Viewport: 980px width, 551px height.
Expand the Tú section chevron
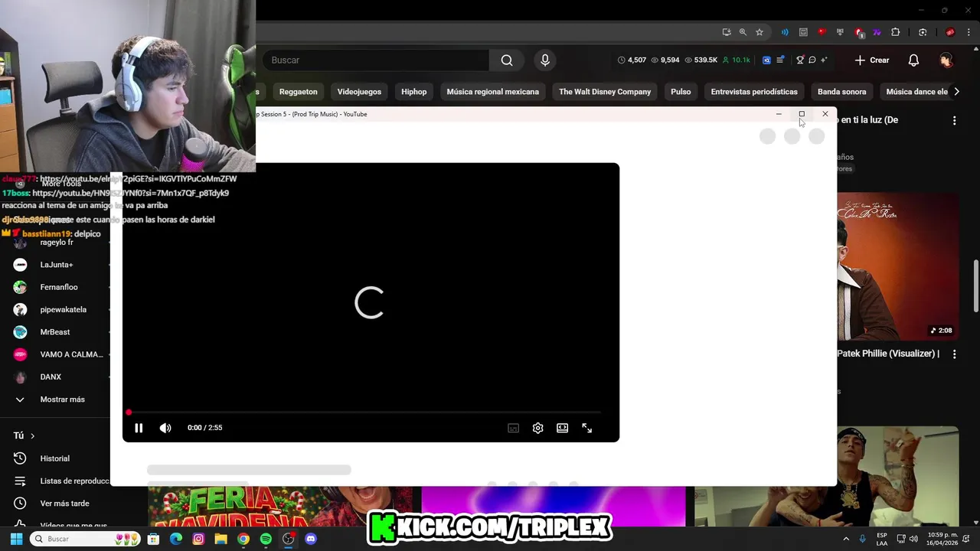pos(32,435)
